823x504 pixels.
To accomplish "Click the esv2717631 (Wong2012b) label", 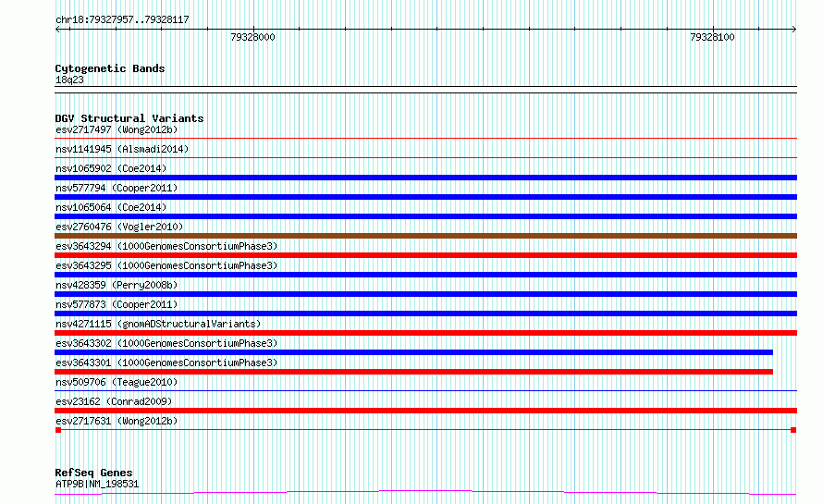I will pyautogui.click(x=117, y=421).
